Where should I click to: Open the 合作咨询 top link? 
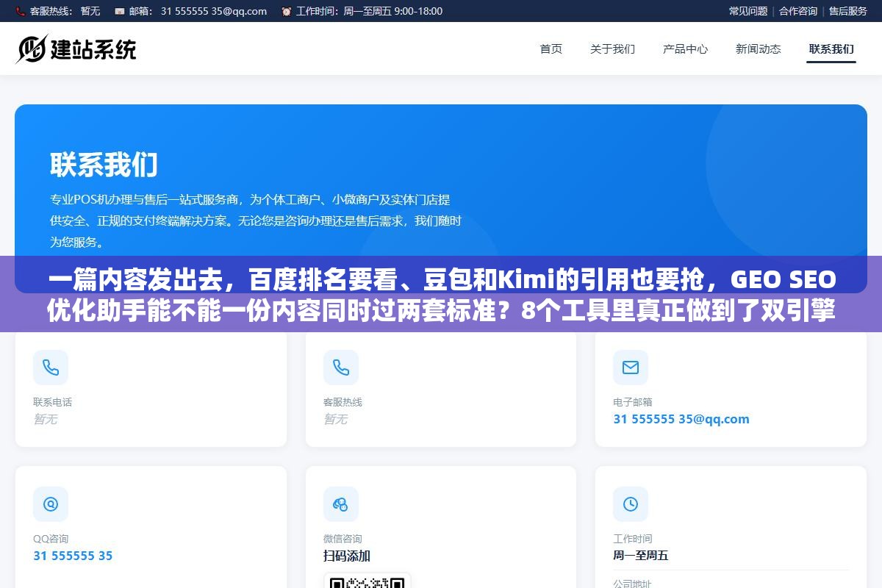(x=798, y=11)
